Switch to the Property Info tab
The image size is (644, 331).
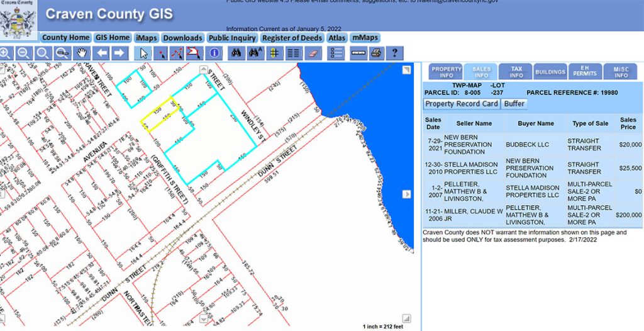tap(447, 72)
